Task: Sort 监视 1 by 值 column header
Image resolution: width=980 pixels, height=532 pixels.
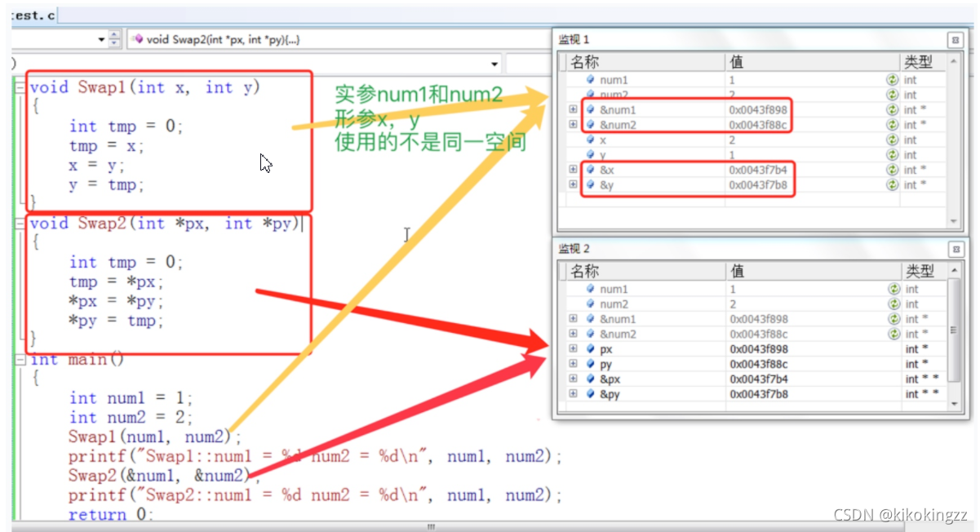Action: click(x=811, y=61)
